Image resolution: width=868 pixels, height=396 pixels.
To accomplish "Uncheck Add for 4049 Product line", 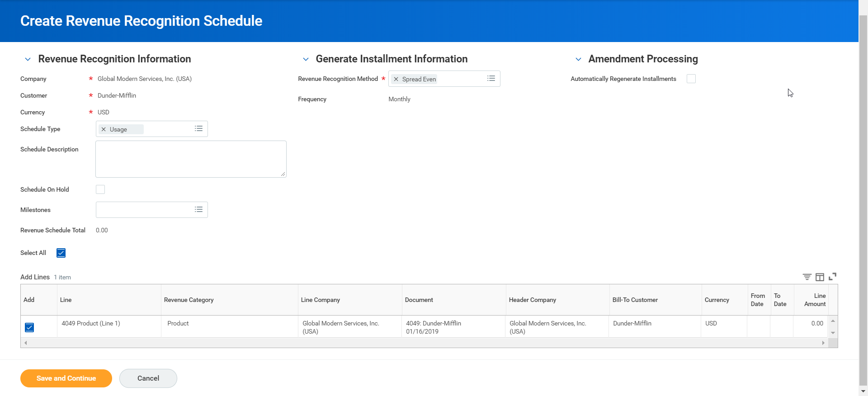I will pyautogui.click(x=29, y=327).
